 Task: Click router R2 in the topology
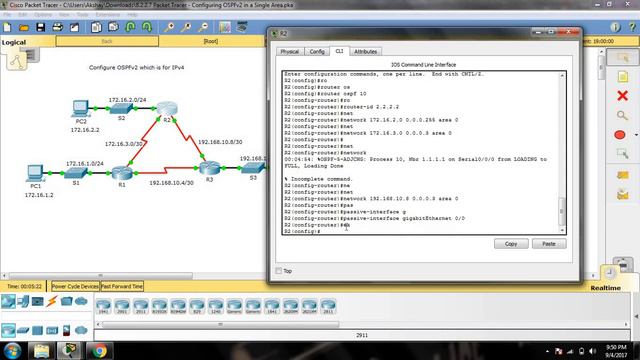[x=167, y=108]
